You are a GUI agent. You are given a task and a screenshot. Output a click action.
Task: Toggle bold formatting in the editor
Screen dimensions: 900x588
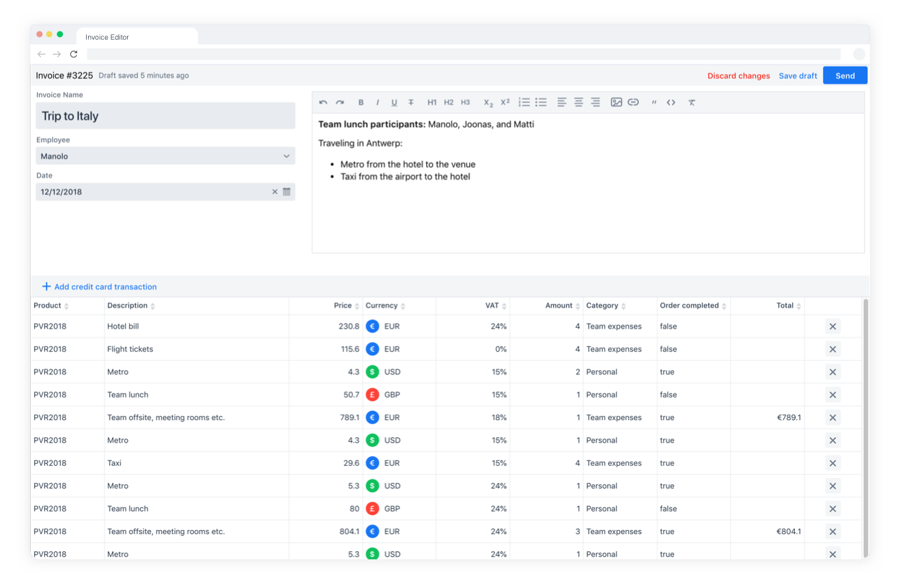pos(361,102)
